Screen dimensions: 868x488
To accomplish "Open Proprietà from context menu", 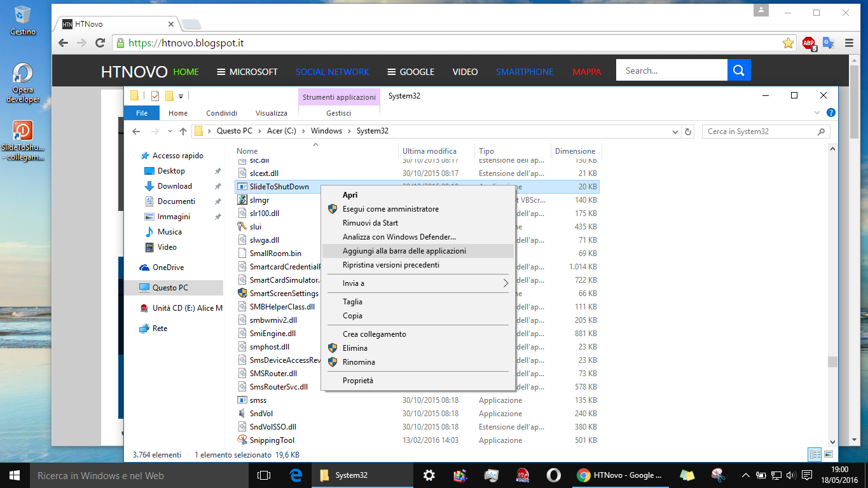I will 418,381.
